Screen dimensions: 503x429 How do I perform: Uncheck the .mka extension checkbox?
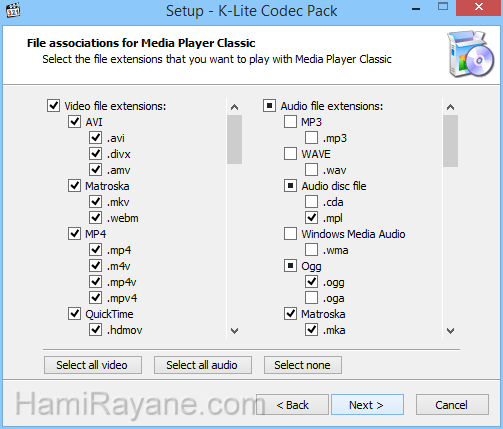coord(312,329)
